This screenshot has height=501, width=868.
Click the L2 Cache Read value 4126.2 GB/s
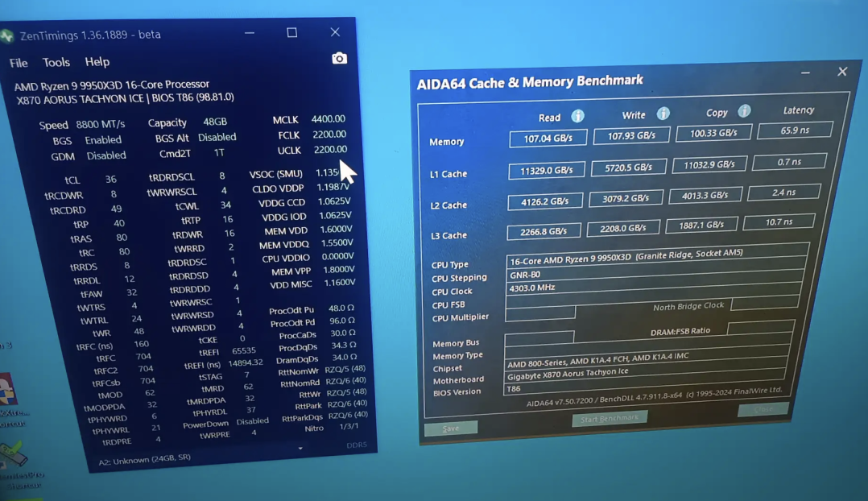[544, 201]
